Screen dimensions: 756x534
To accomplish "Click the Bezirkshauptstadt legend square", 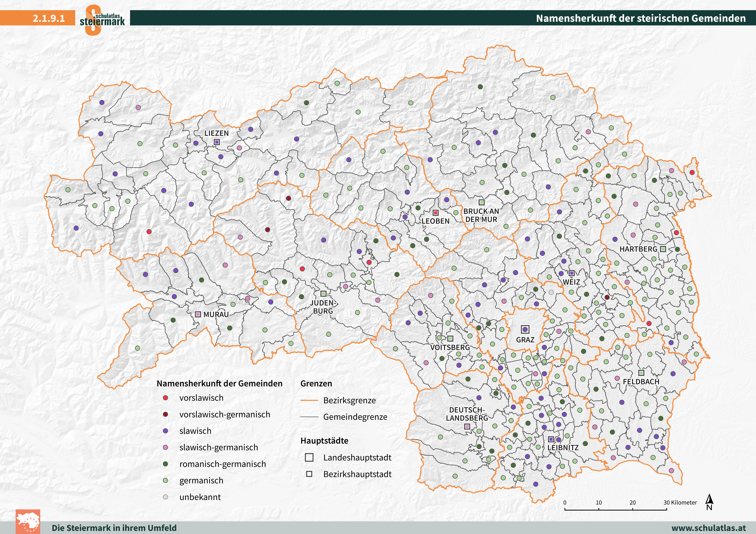I will (x=309, y=474).
